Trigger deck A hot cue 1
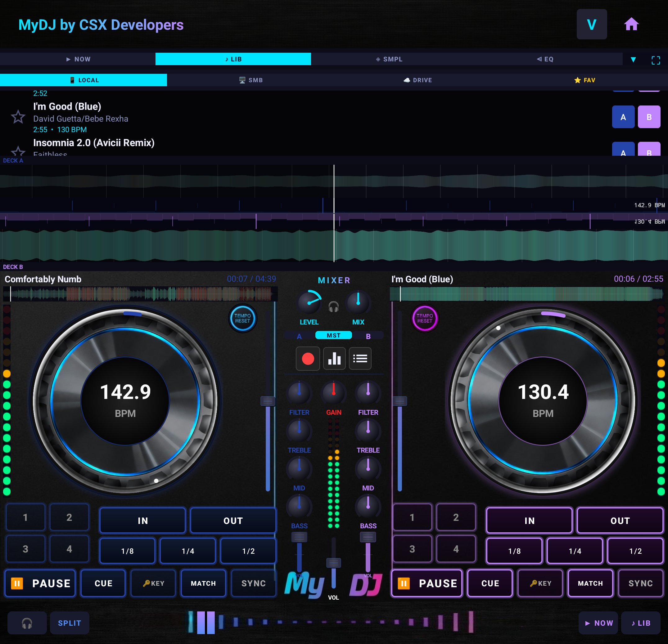This screenshot has width=668, height=644. pos(25,517)
